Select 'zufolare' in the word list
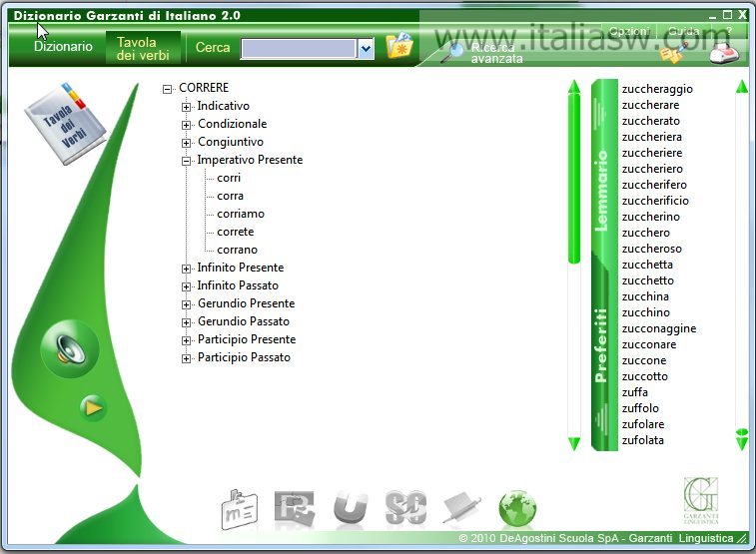 coord(643,424)
